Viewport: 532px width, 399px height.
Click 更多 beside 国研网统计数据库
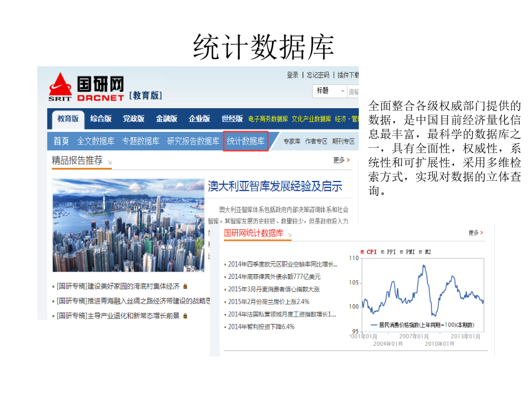click(x=476, y=233)
